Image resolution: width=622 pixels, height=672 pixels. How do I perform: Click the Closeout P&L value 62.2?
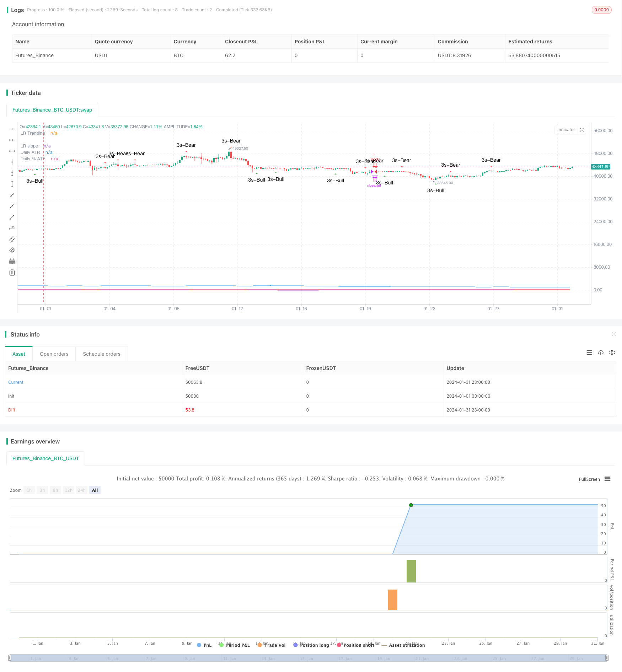pos(230,55)
